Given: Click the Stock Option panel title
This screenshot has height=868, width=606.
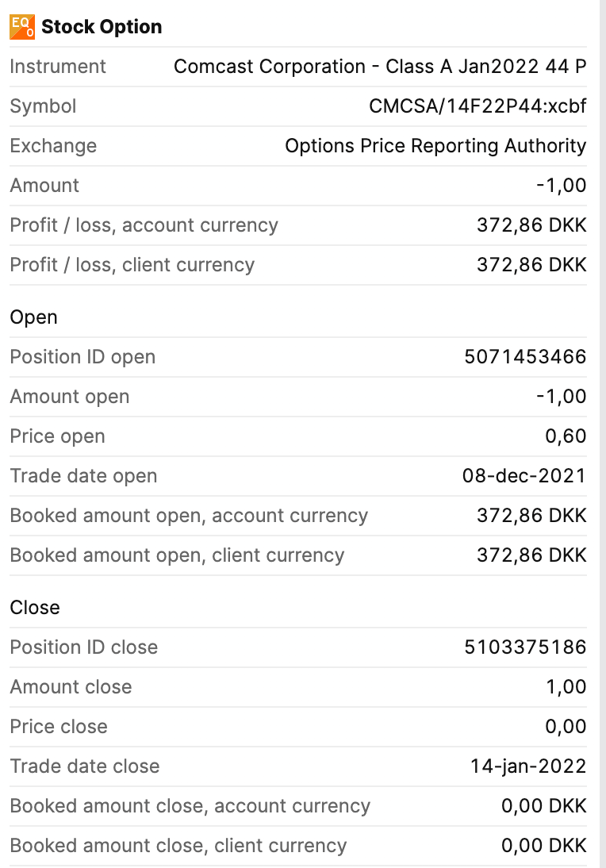Looking at the screenshot, I should (x=102, y=27).
